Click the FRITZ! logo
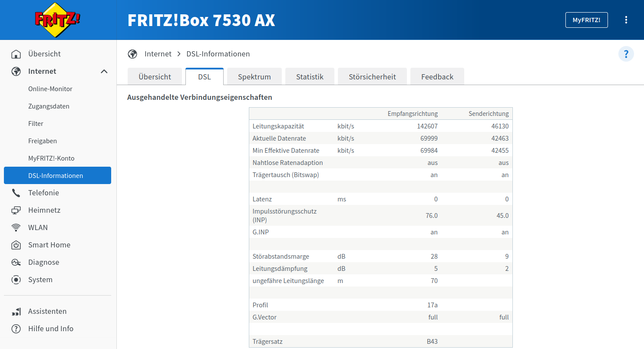Screen dimensions: 644x349 [x=57, y=20]
